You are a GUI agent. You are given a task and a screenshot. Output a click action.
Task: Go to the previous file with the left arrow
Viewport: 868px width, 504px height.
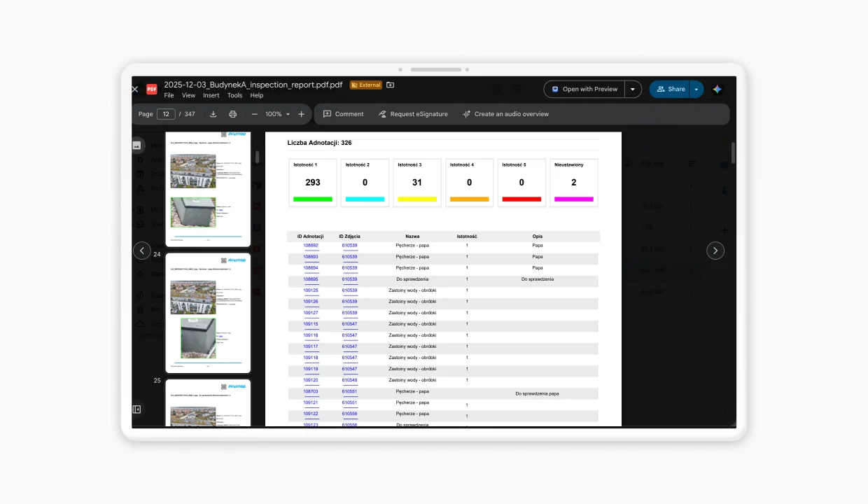[x=142, y=251]
